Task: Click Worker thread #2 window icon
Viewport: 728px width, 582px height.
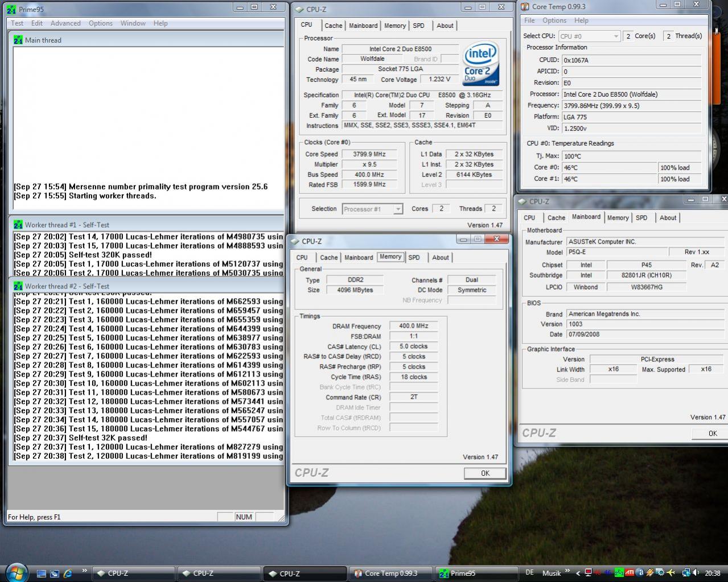Action: [x=18, y=286]
